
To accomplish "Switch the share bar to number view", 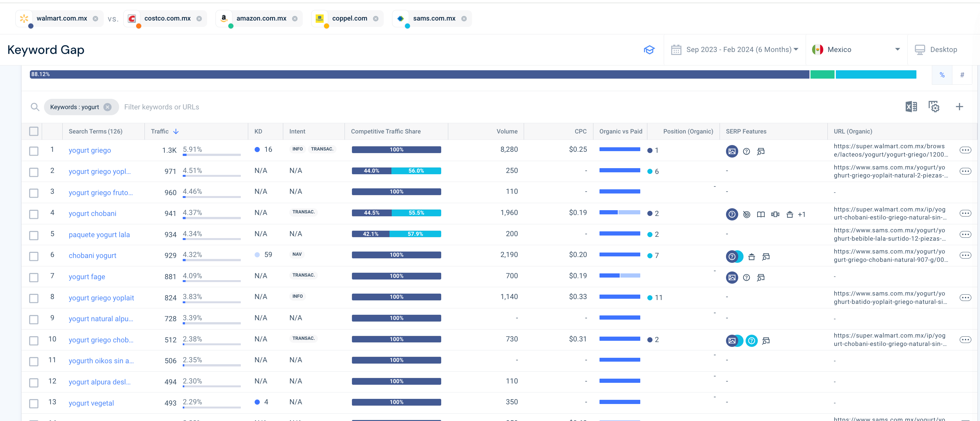I will tap(962, 75).
